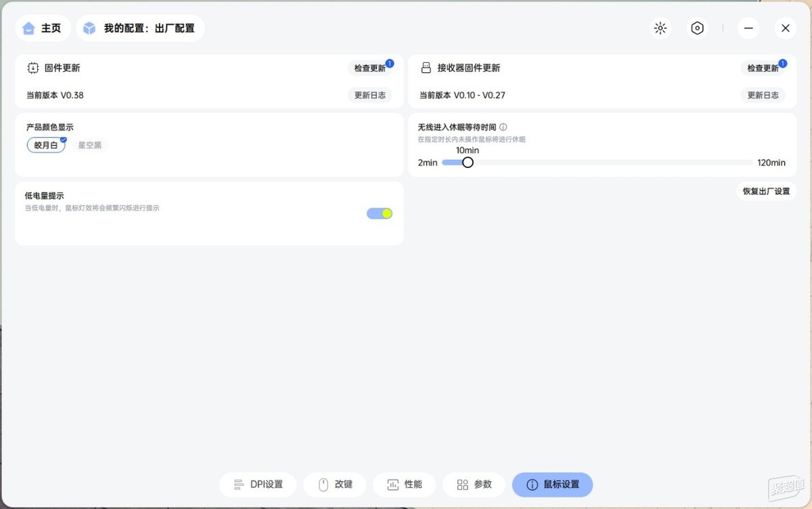Switch to the DPI设置 tab
Viewport: 812px width, 509px height.
258,485
